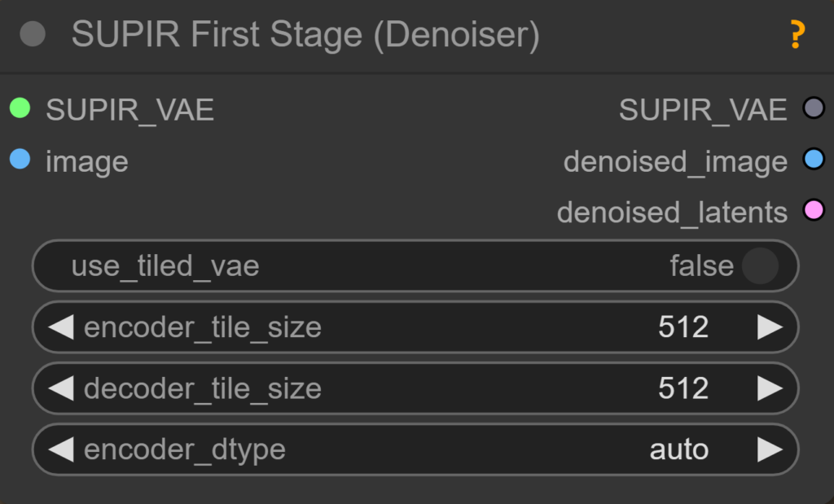Click the pink denoised_latents output connector
The image size is (834, 504).
pos(813,211)
